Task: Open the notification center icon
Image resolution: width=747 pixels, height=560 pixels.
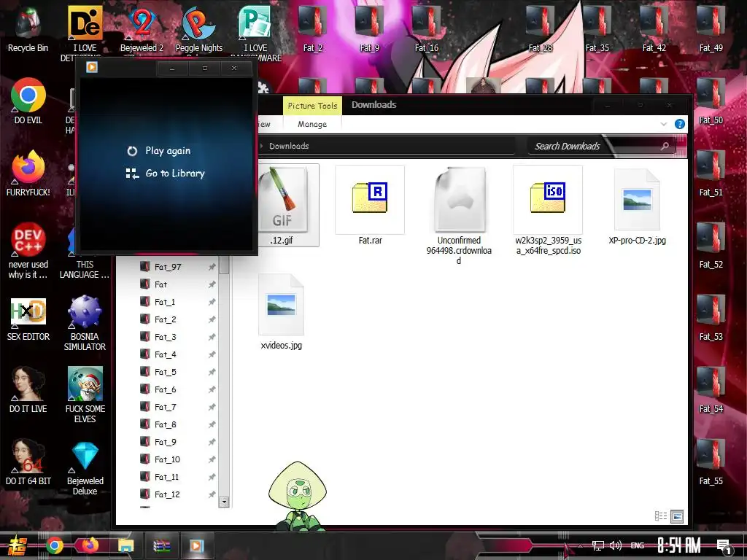Action: pyautogui.click(x=724, y=547)
